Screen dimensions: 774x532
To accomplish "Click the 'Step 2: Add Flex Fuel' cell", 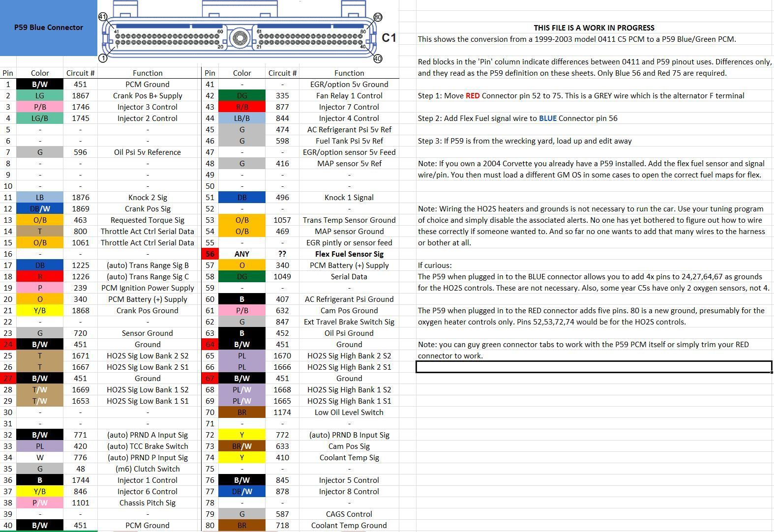I will (x=517, y=118).
